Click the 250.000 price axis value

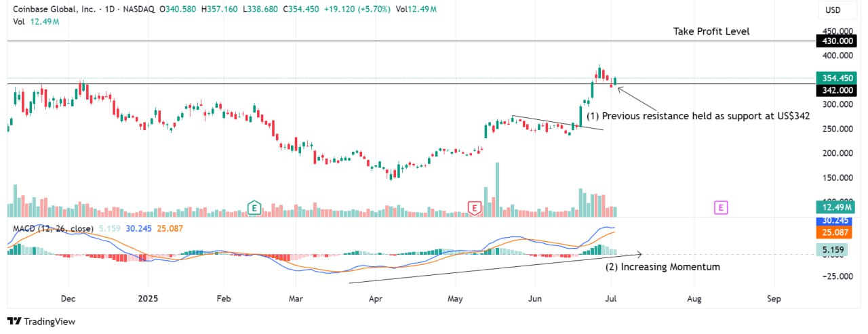837,129
